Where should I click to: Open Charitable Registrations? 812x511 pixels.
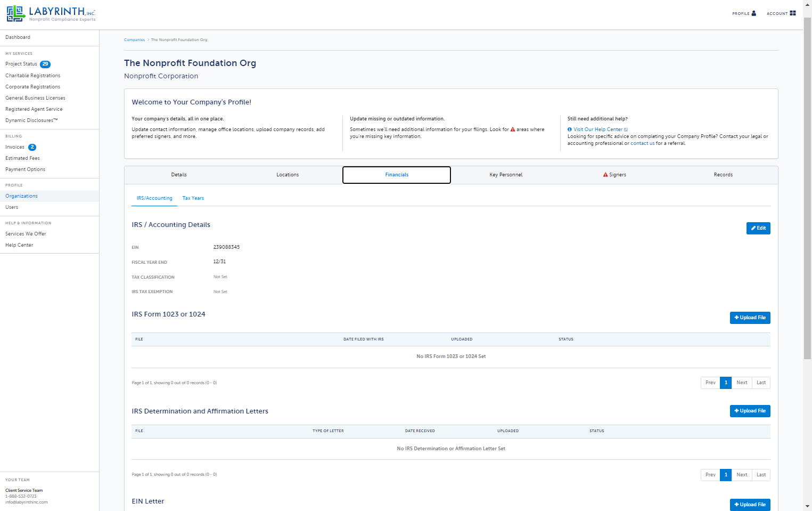pos(33,76)
